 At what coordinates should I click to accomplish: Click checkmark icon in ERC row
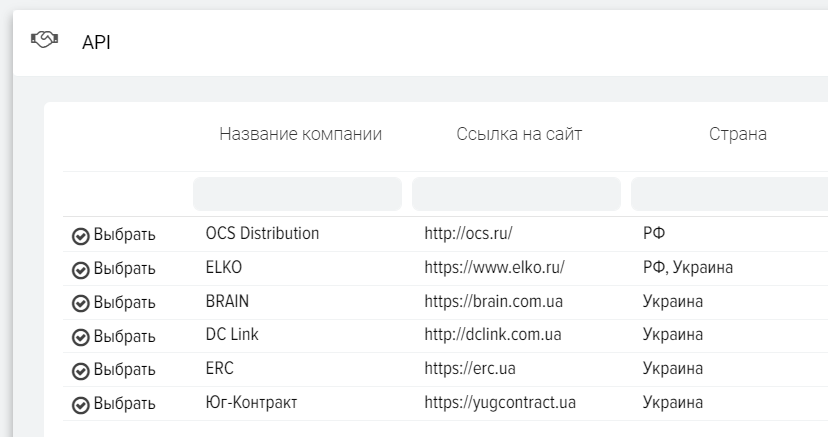point(81,371)
